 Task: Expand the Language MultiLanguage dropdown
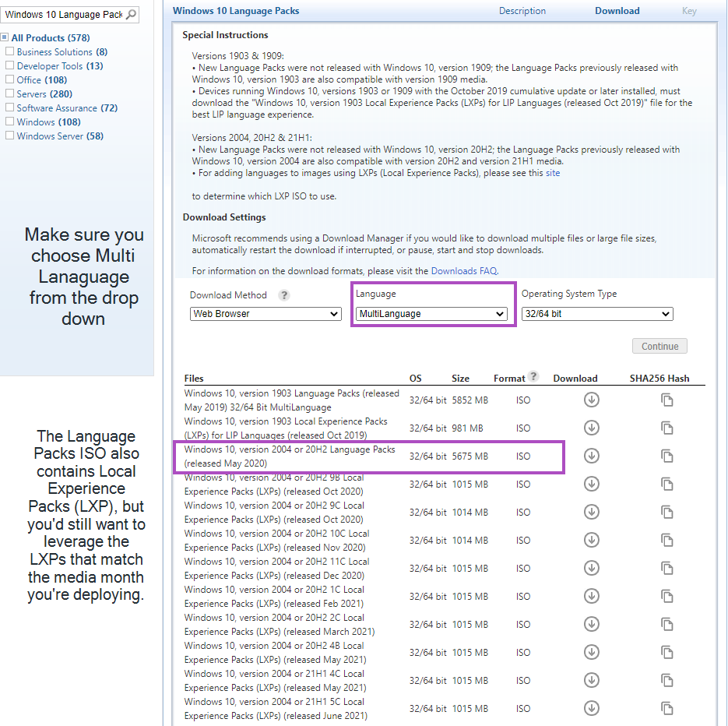(431, 314)
